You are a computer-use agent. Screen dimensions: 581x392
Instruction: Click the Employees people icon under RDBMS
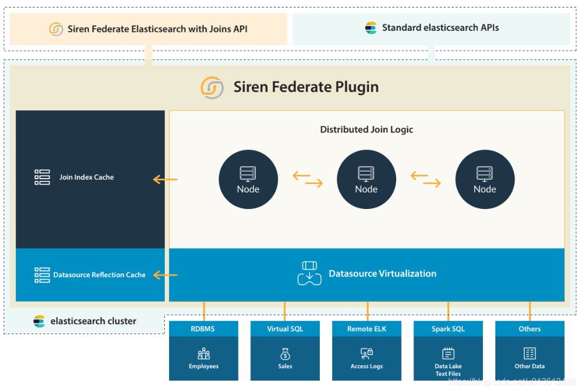click(x=204, y=354)
